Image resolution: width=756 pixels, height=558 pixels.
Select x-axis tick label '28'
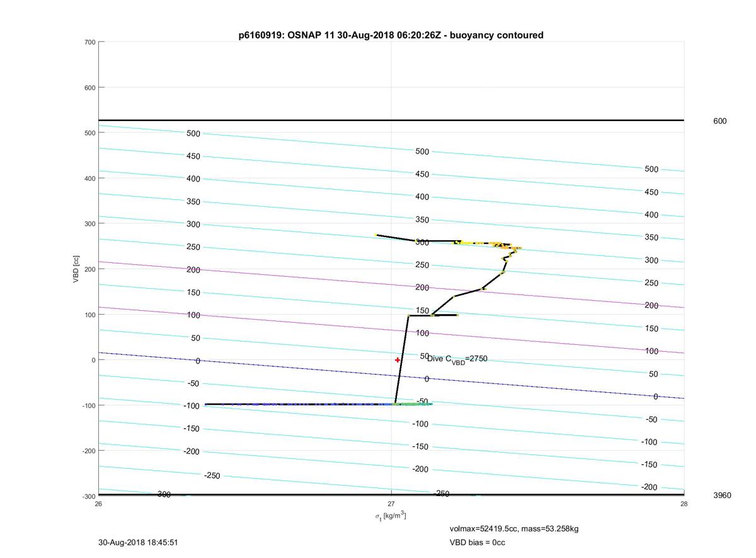[x=684, y=503]
